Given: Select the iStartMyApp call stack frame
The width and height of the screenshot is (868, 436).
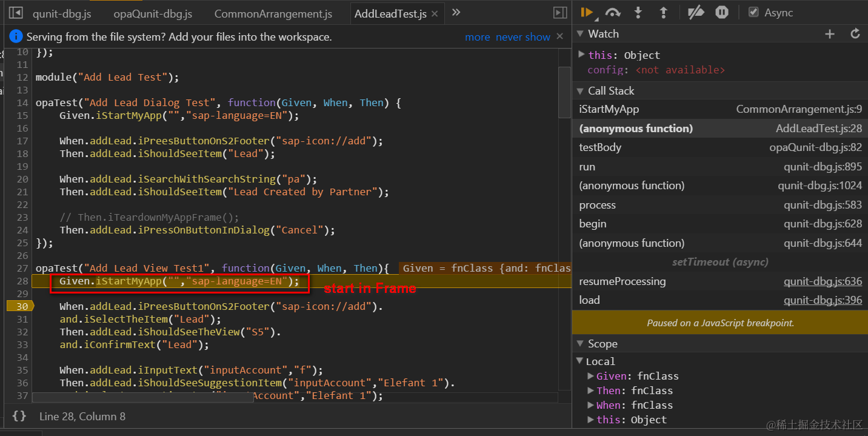Looking at the screenshot, I should (x=720, y=109).
